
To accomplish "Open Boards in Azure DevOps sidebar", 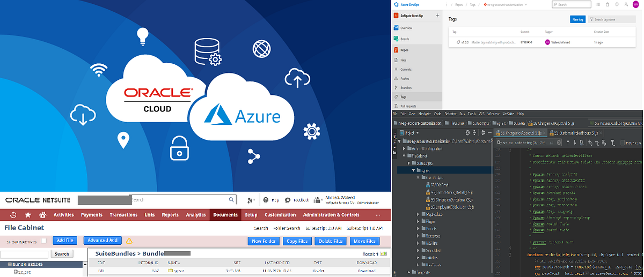I will (x=405, y=39).
